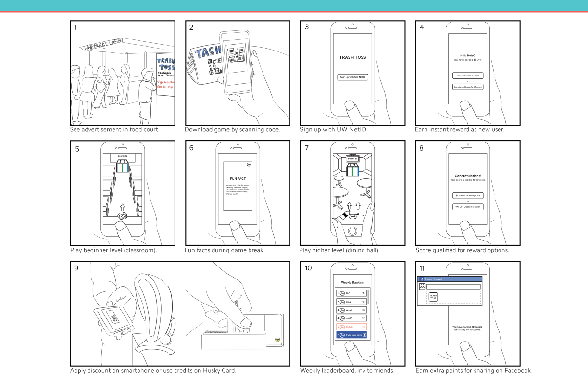The height and width of the screenshot is (380, 588).
Task: Click the recycling bins in dining hall panel 7
Action: [353, 170]
